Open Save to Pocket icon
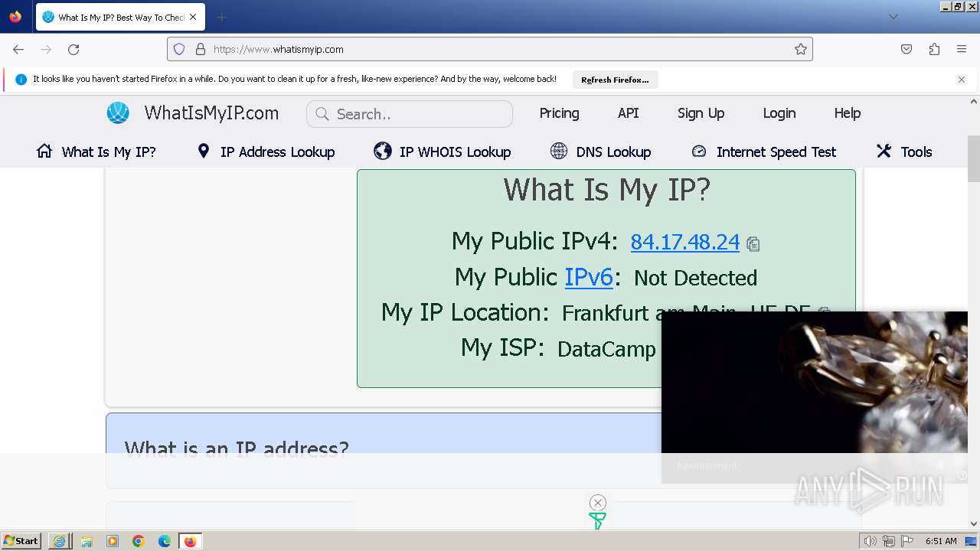 click(x=906, y=49)
